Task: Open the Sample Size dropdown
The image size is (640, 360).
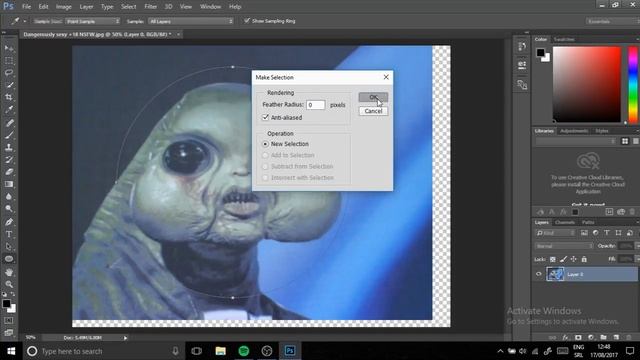Action: 93,21
